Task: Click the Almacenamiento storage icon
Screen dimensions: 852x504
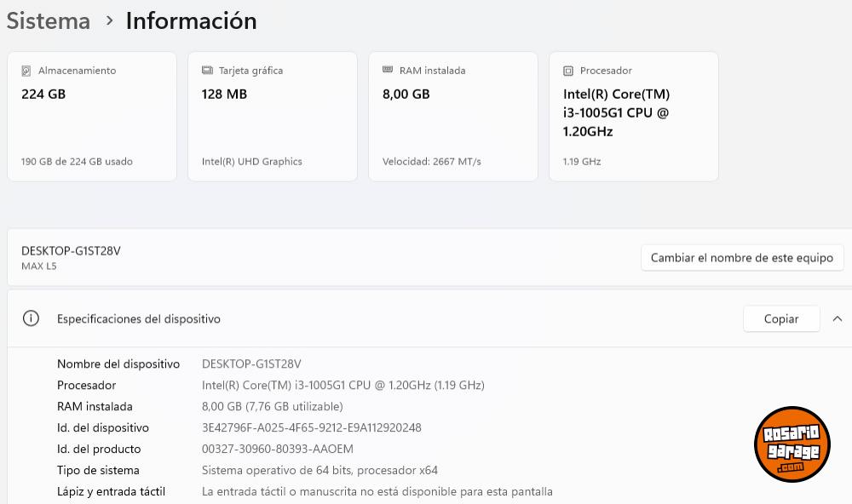Action: pyautogui.click(x=26, y=71)
